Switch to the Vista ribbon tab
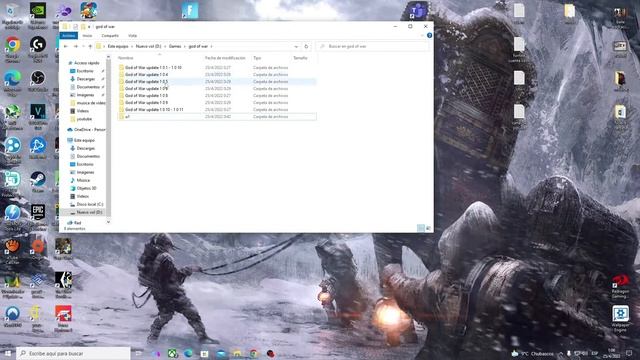The width and height of the screenshot is (640, 360). pos(132,36)
